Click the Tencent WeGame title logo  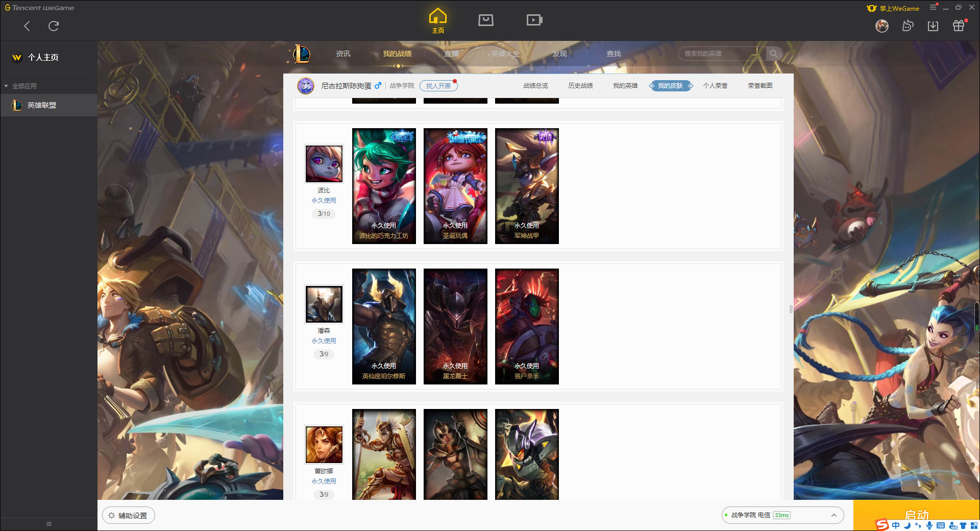click(x=39, y=8)
